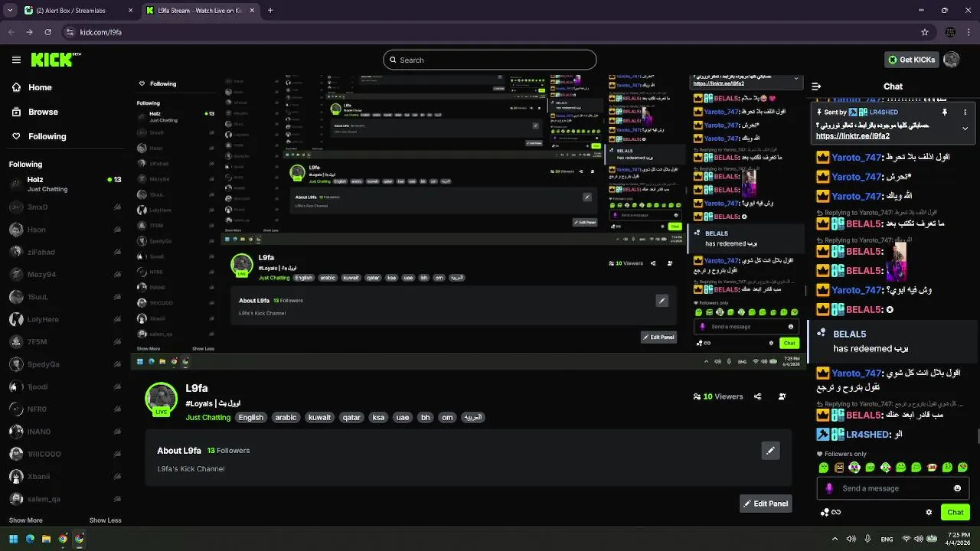Open ziFahad channel in sidebar
The width and height of the screenshot is (980, 551).
[64, 252]
